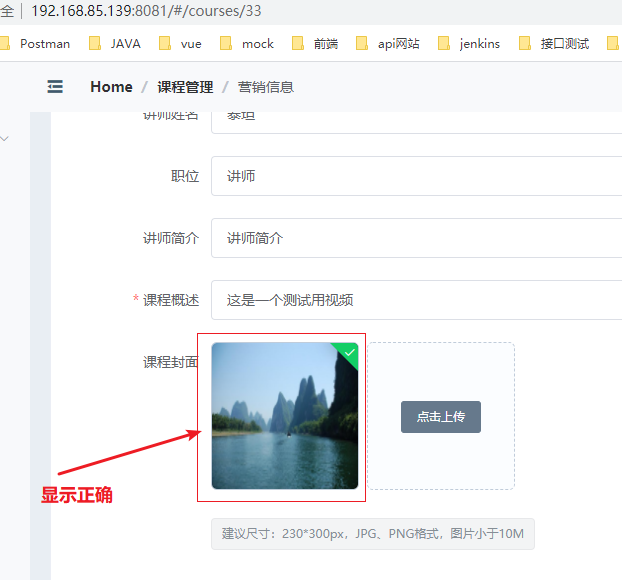Screen dimensions: 622x580
Task: Click the 建议尺寸 hint text
Action: 373,534
